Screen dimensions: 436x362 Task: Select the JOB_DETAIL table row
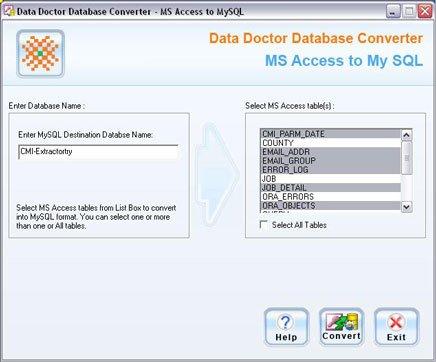click(x=331, y=188)
